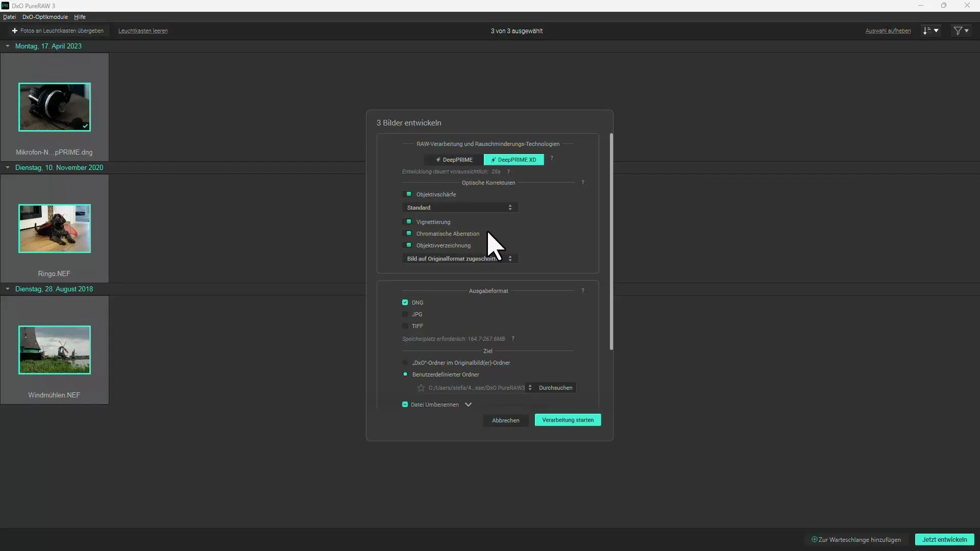The width and height of the screenshot is (980, 551).
Task: Toggle the Datei Umbenennen checkbox
Action: (x=405, y=405)
